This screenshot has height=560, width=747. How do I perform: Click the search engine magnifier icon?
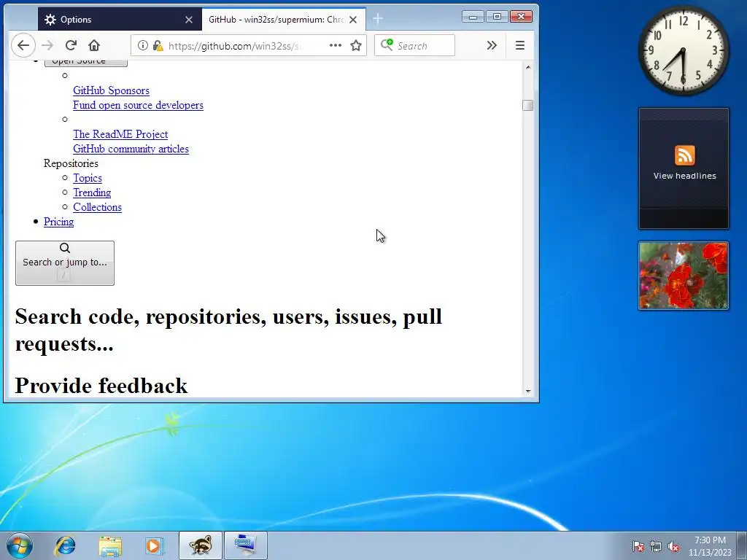tap(387, 44)
